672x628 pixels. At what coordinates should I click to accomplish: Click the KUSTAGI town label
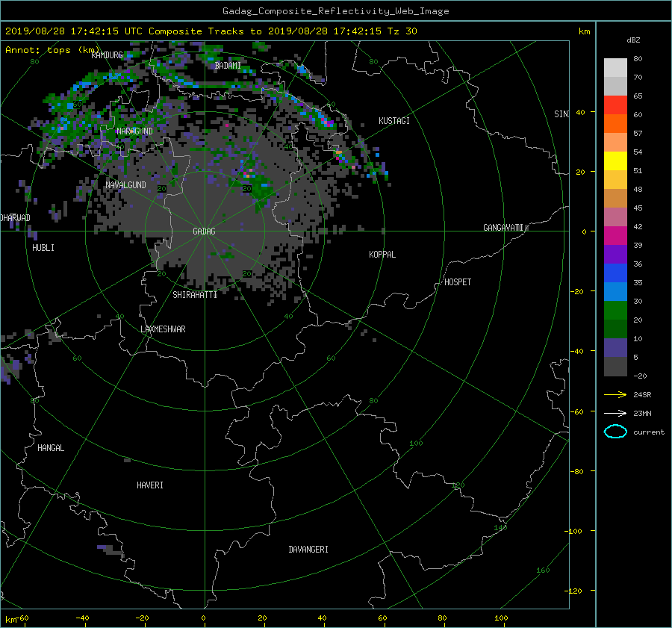(393, 121)
